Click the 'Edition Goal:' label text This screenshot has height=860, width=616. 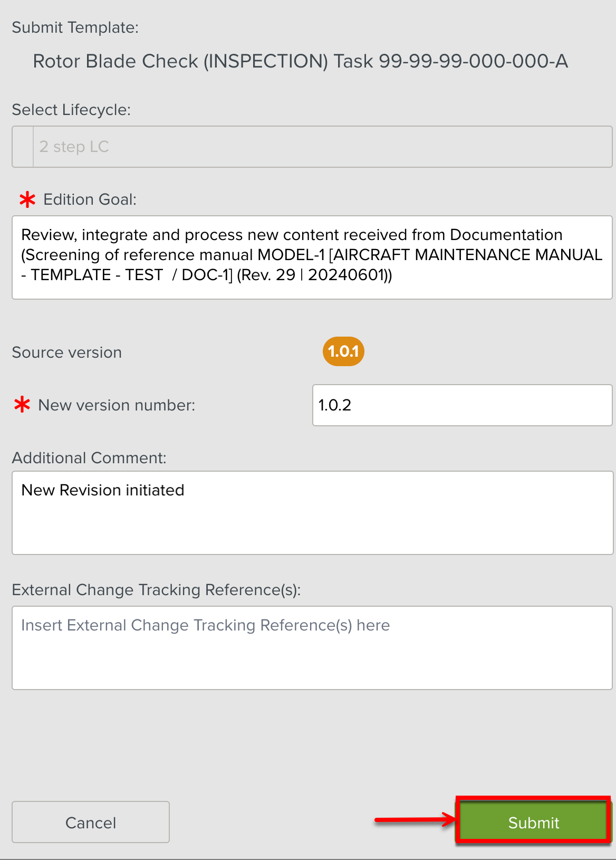90,199
